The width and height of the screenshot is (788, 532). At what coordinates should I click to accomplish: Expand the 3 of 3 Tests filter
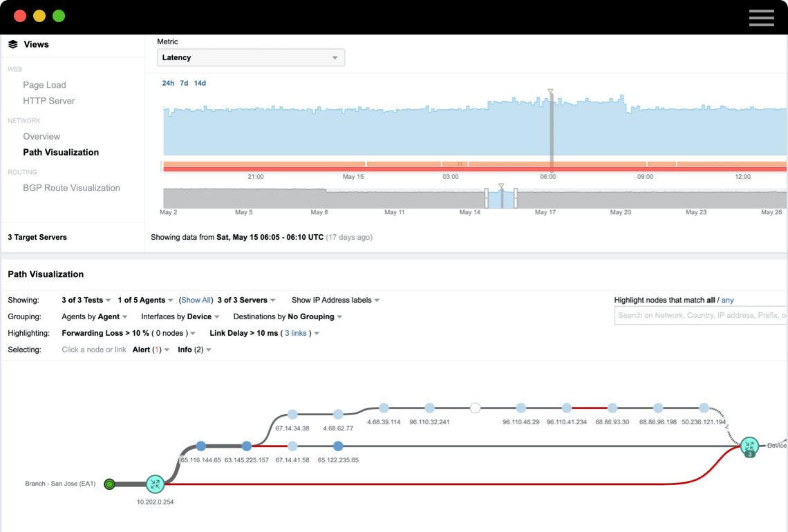click(x=86, y=301)
